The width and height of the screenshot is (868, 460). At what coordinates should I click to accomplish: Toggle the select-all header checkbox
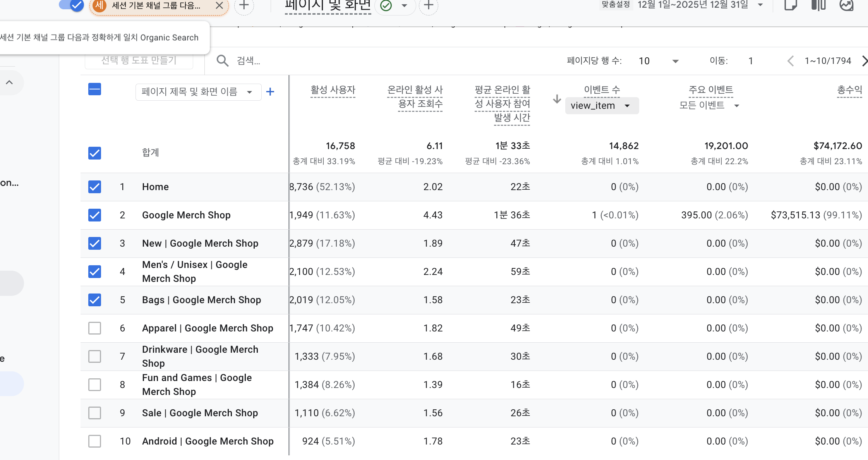pyautogui.click(x=94, y=89)
